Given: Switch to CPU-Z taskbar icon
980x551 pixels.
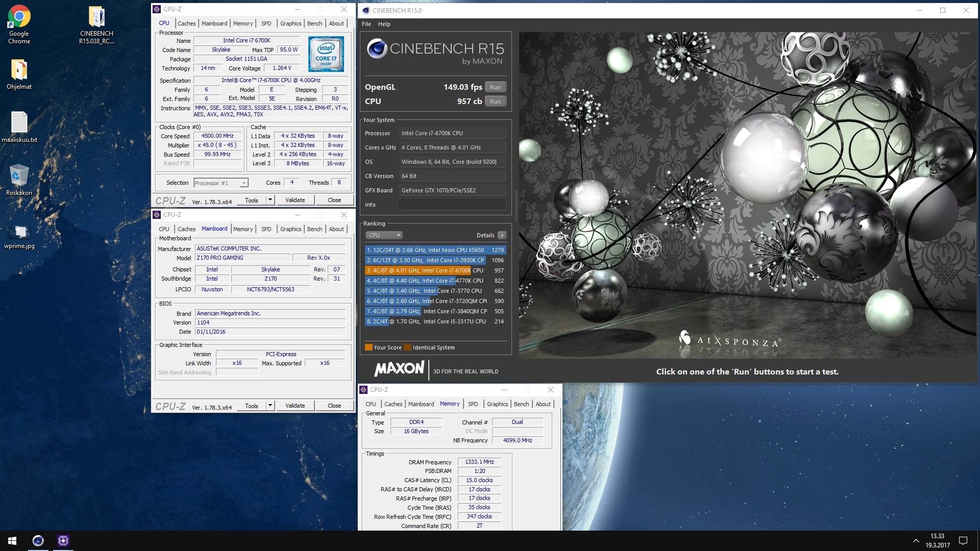Looking at the screenshot, I should 63,541.
